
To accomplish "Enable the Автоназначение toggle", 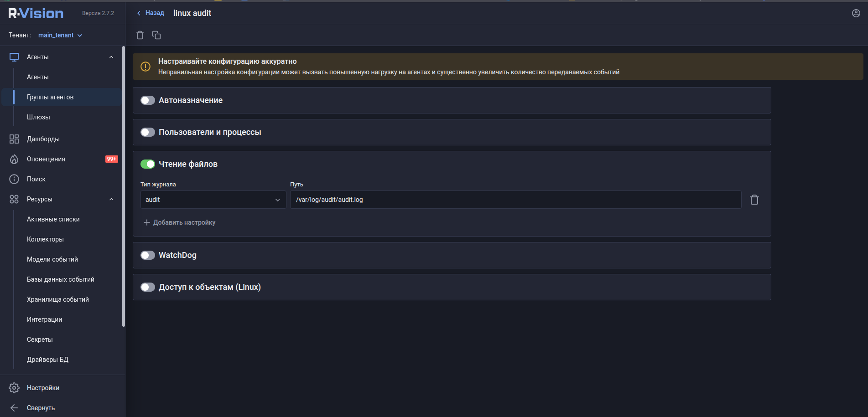I will click(x=148, y=100).
